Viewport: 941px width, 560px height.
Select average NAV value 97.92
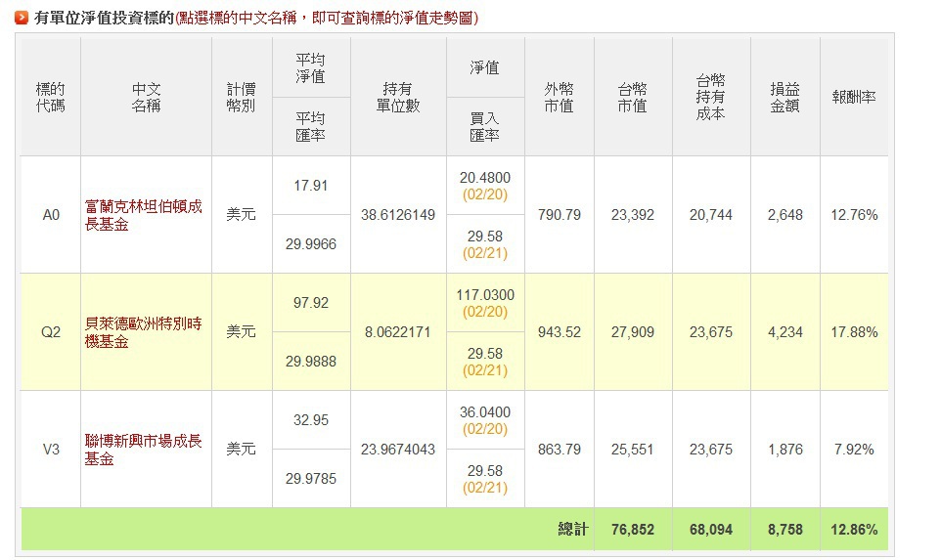(x=311, y=303)
